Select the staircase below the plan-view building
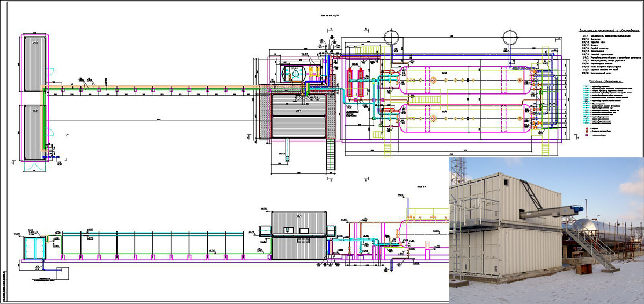The image size is (644, 304). pos(330,155)
